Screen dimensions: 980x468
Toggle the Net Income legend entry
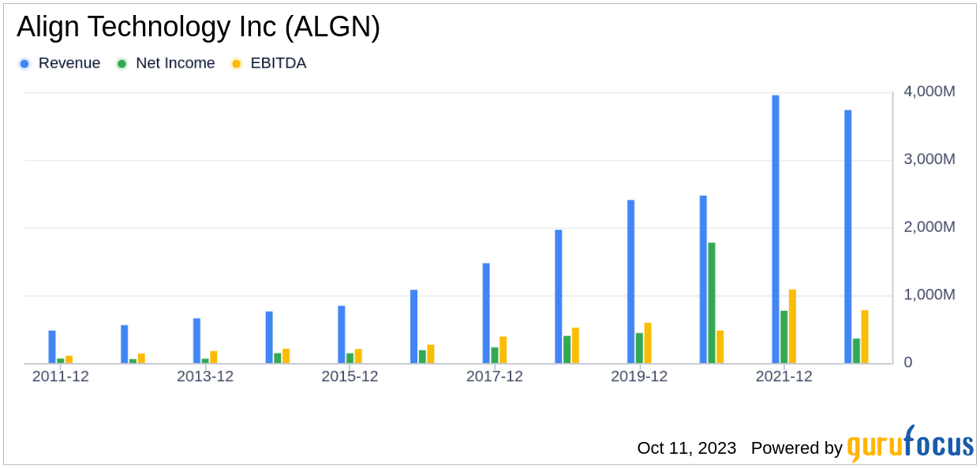tap(166, 63)
